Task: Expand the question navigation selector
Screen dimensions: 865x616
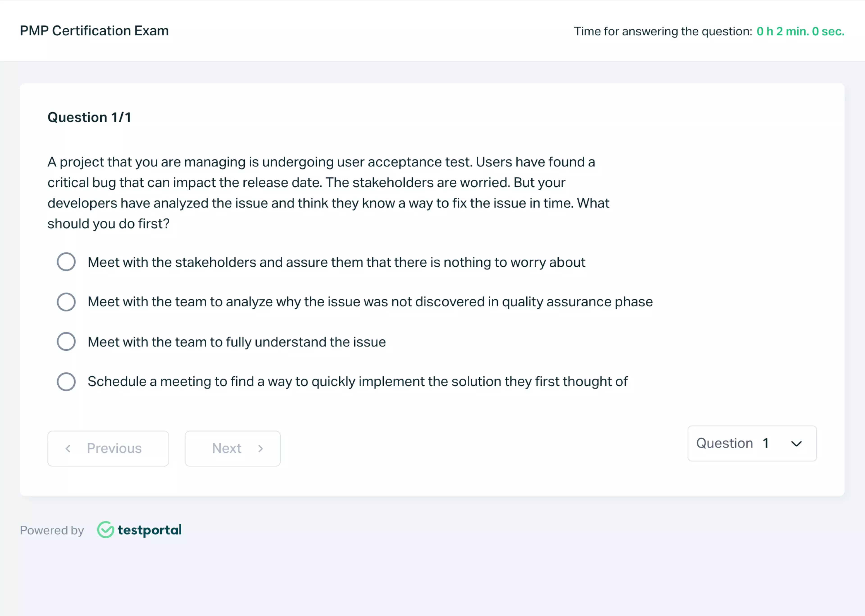Action: tap(752, 444)
